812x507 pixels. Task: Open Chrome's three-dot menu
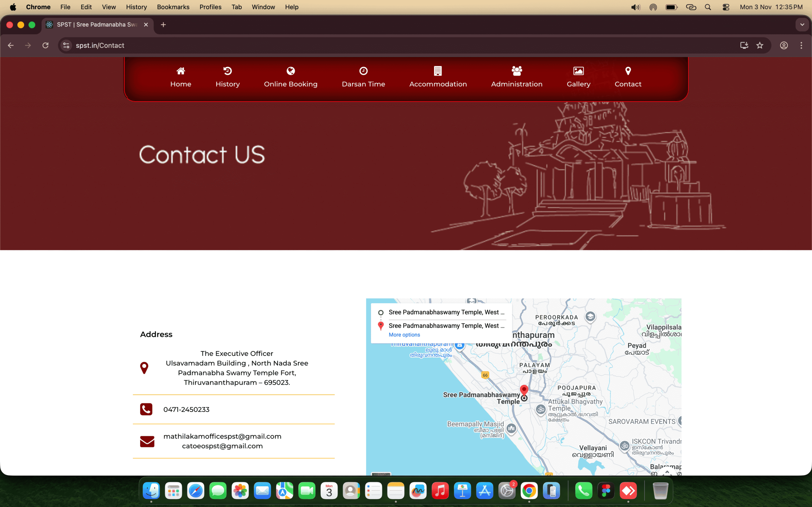point(801,45)
